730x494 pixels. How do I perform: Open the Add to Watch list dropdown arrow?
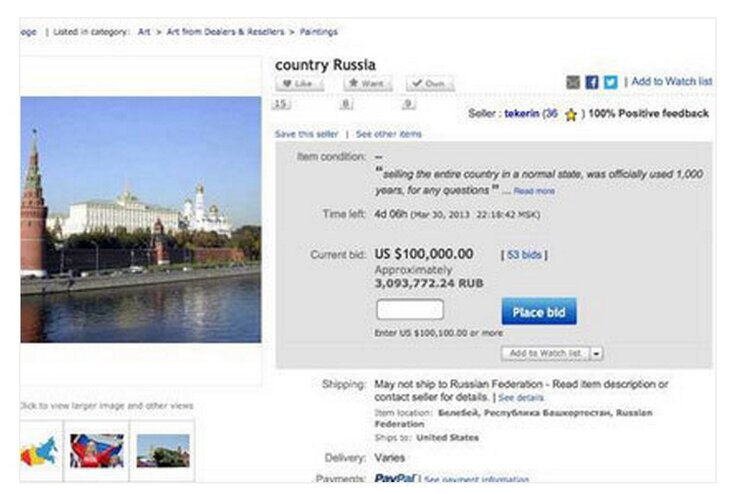click(x=597, y=353)
